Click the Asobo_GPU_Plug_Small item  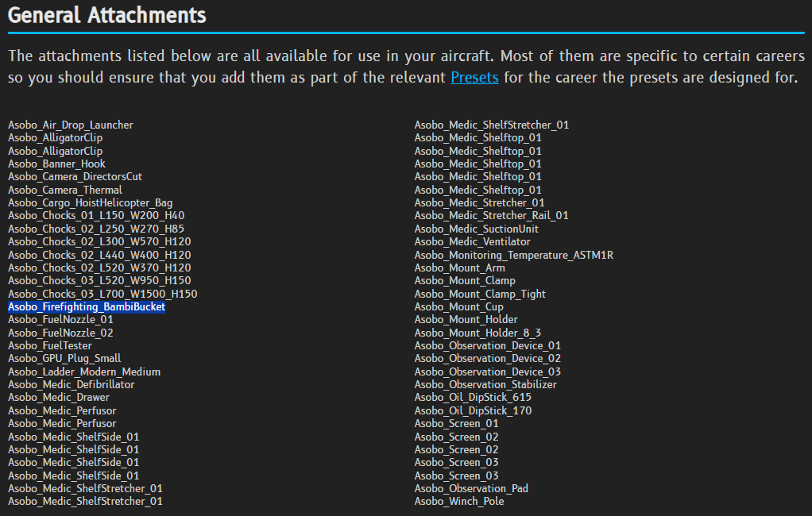pyautogui.click(x=64, y=359)
